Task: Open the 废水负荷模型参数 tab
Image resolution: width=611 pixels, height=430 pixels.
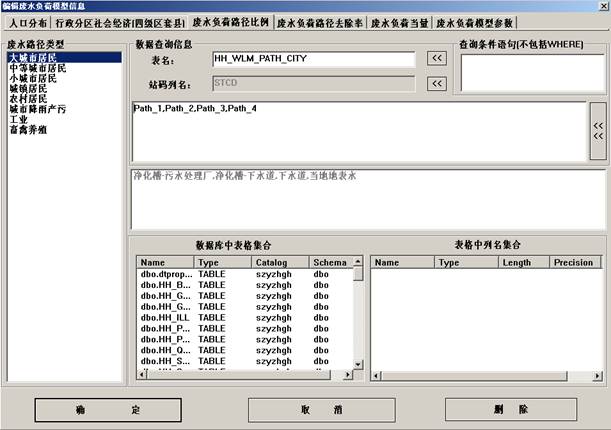Action: click(475, 21)
